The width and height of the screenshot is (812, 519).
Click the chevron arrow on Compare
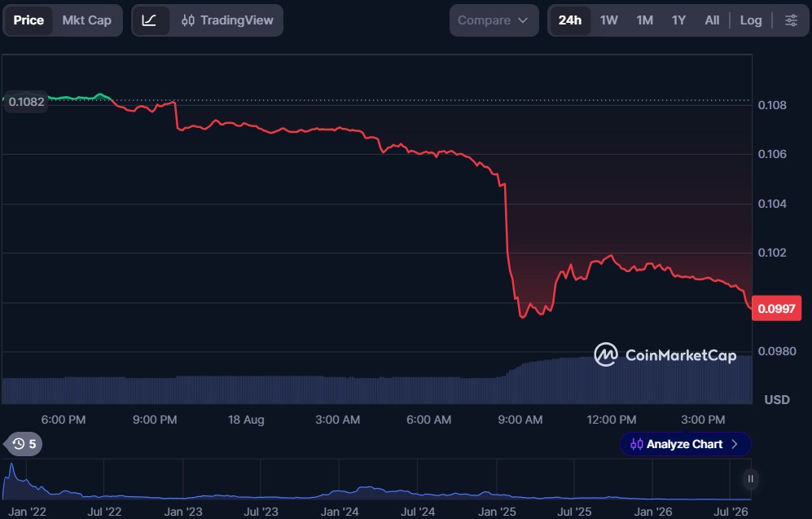pyautogui.click(x=523, y=20)
